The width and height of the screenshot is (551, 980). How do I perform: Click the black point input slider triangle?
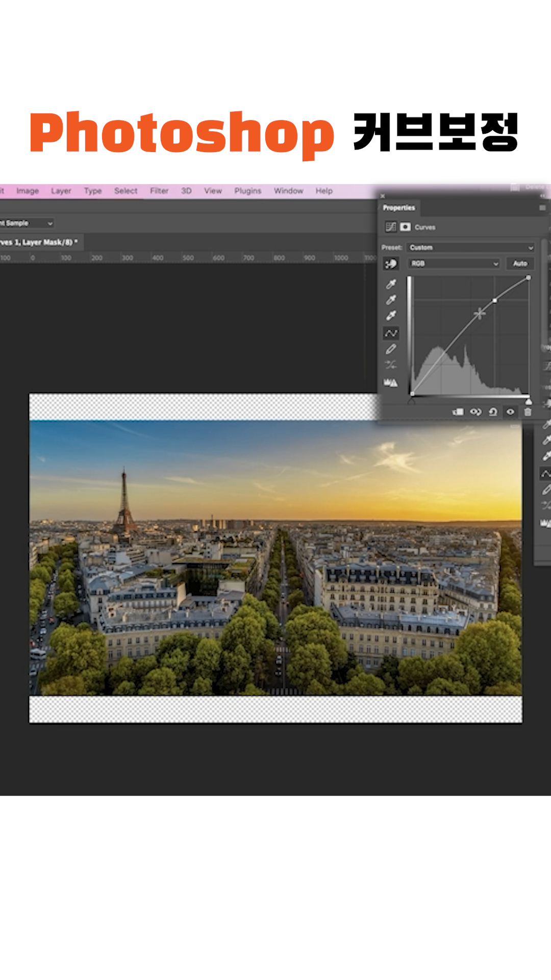pos(412,401)
